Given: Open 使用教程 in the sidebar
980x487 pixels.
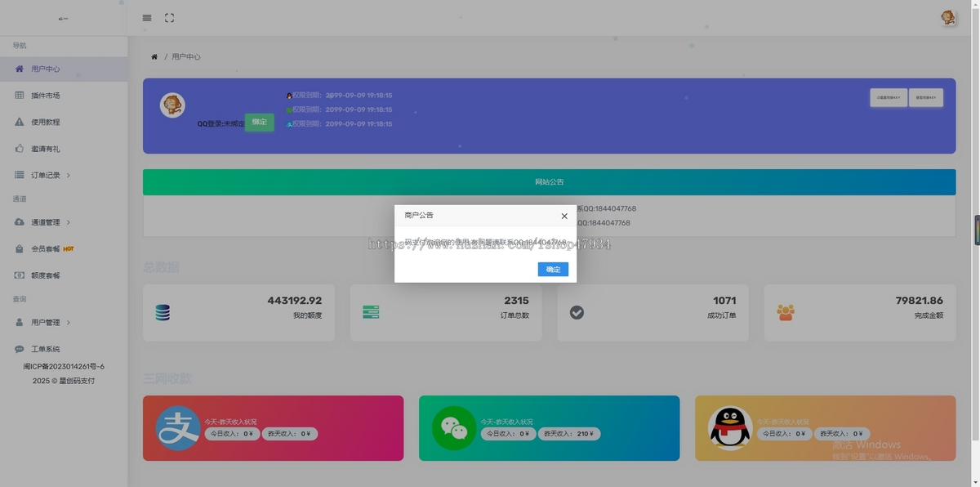Looking at the screenshot, I should click(x=45, y=123).
